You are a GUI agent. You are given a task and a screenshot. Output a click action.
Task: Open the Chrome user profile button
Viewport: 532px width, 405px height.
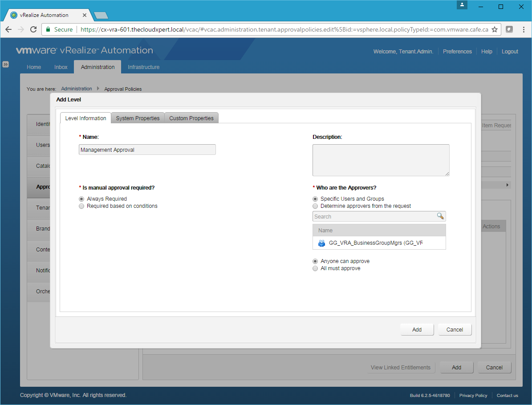(x=462, y=5)
